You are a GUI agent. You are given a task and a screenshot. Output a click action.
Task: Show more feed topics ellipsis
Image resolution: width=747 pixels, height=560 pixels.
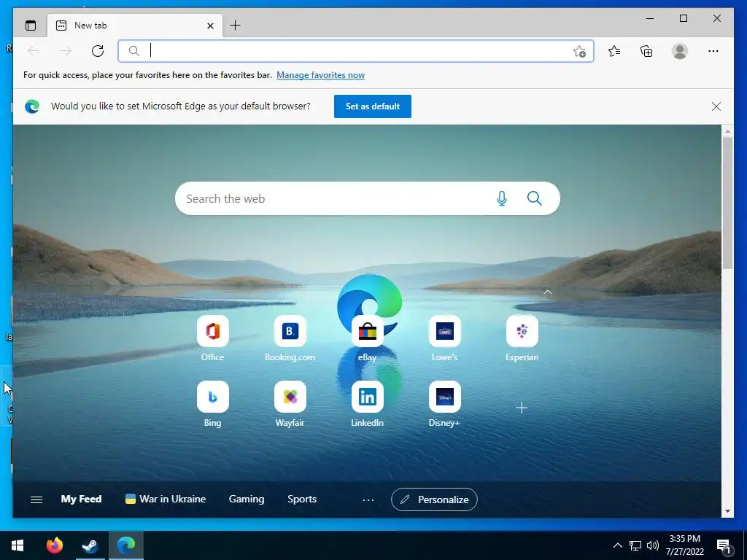[368, 499]
